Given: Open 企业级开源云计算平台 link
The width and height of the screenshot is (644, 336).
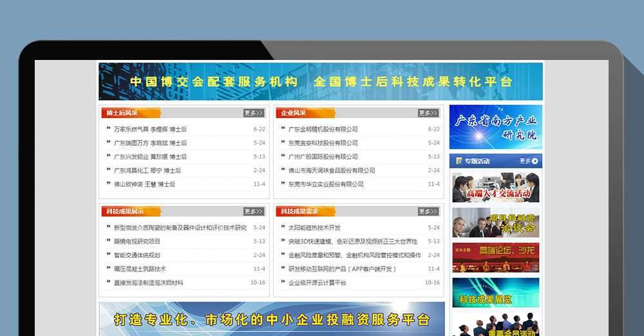Looking at the screenshot, I should tap(317, 283).
